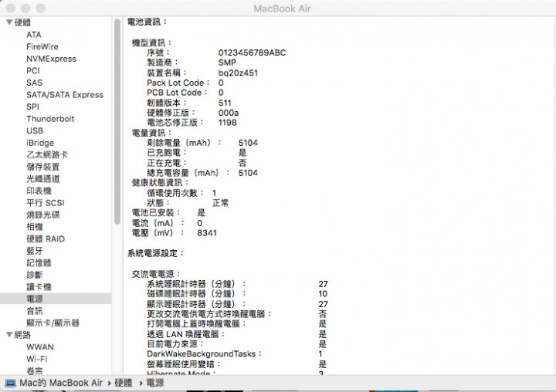Click firmware version value 511
The image size is (556, 392).
pyautogui.click(x=225, y=103)
